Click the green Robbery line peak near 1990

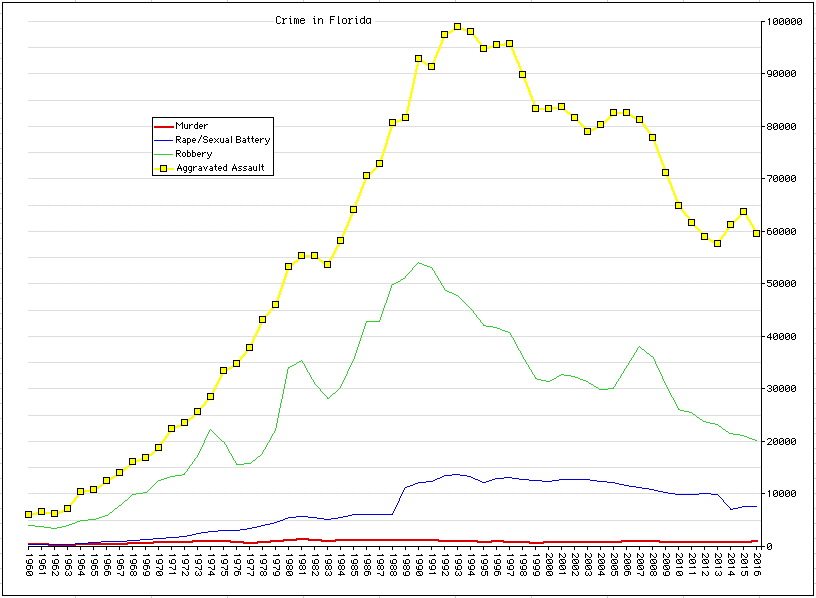[x=418, y=263]
